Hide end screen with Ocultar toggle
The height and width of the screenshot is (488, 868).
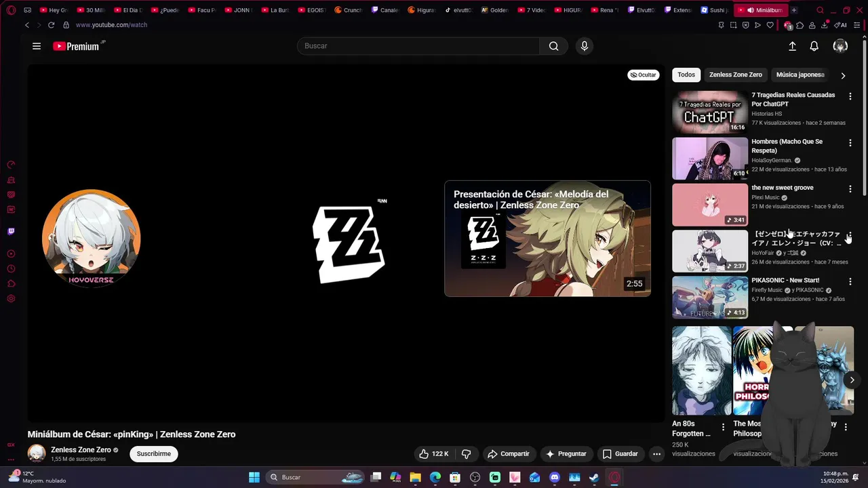(x=643, y=75)
